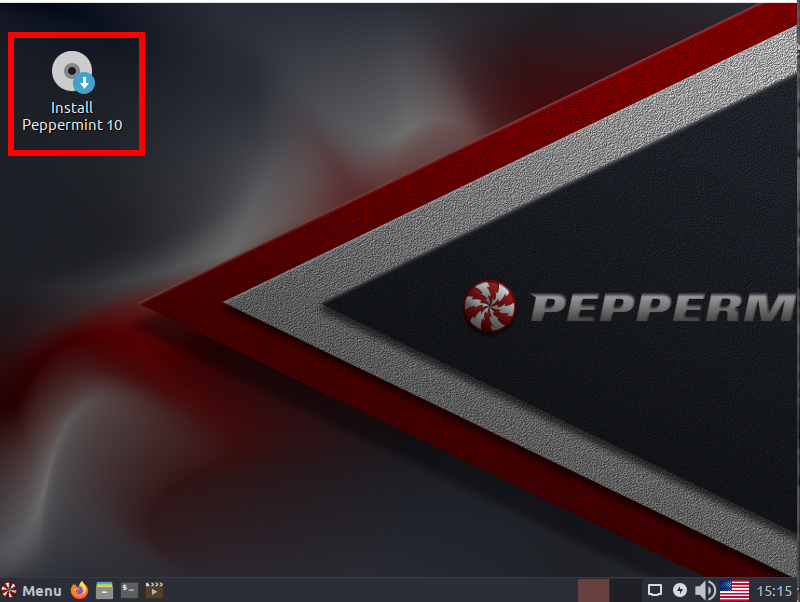
Task: Launch the terminal from the panel
Action: [129, 590]
